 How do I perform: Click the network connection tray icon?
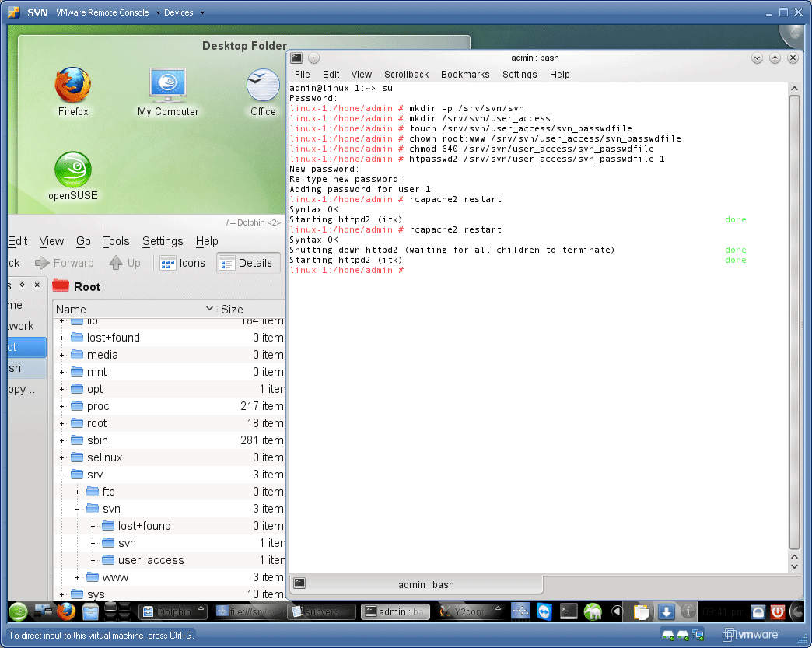click(520, 611)
